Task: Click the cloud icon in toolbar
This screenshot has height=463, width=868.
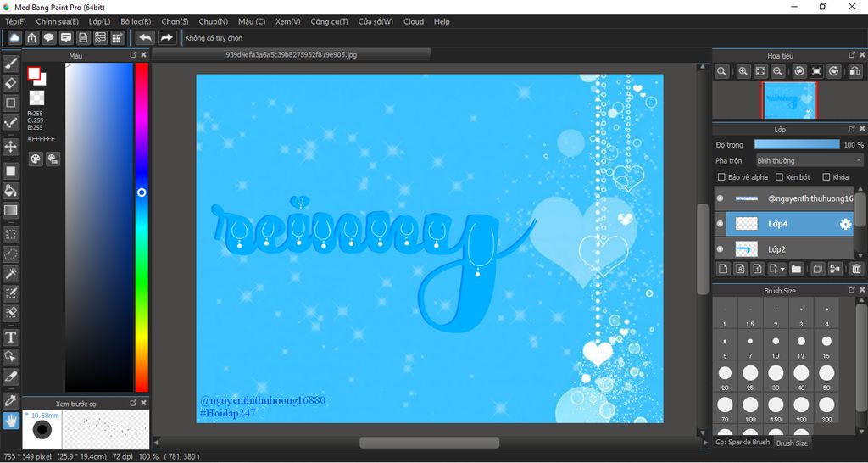Action: pyautogui.click(x=14, y=37)
